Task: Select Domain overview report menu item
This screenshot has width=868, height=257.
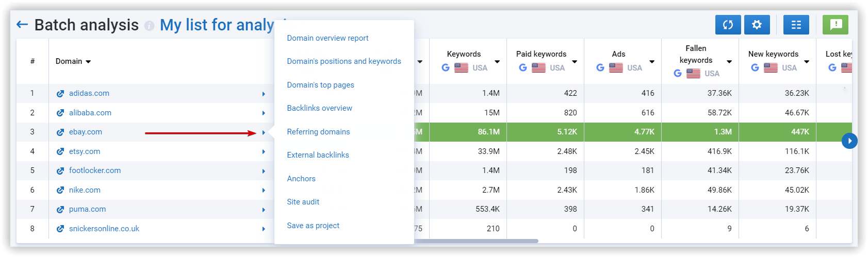Action: tap(327, 38)
